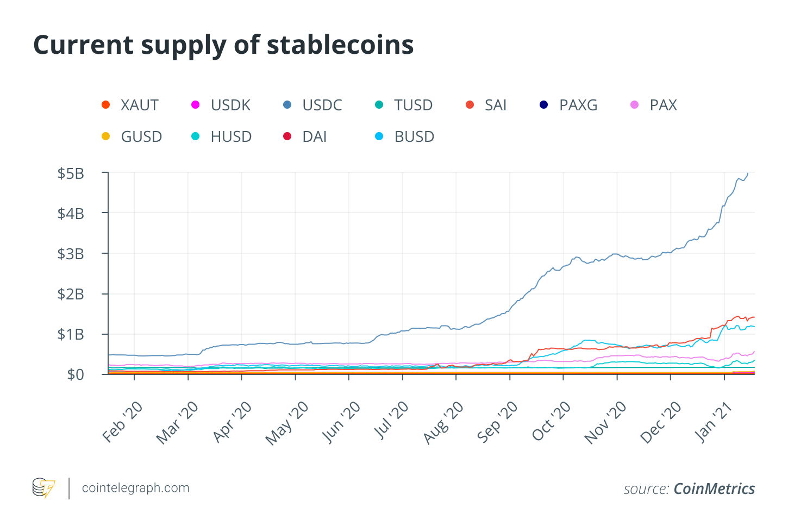Click the PAX pink legend dot
This screenshot has width=788, height=532.
(635, 105)
